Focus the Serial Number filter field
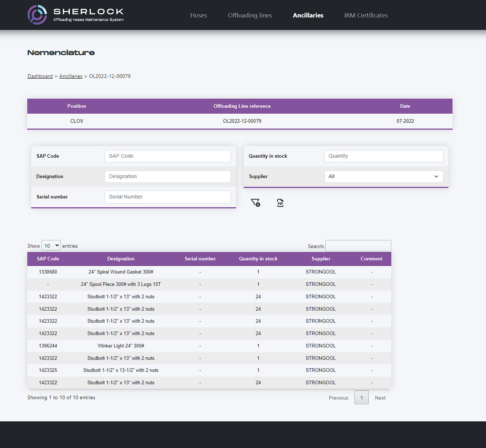This screenshot has width=486, height=448. click(168, 197)
